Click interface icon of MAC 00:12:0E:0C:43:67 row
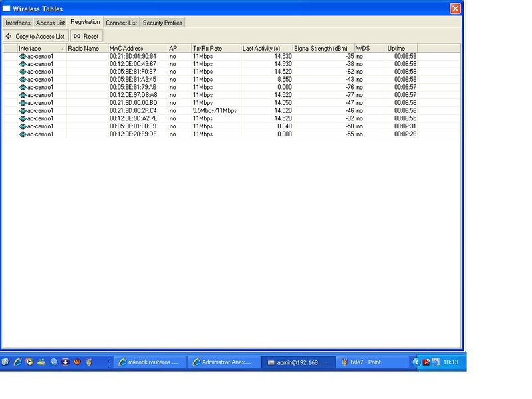Viewport: 532px width, 399px height. pos(23,64)
